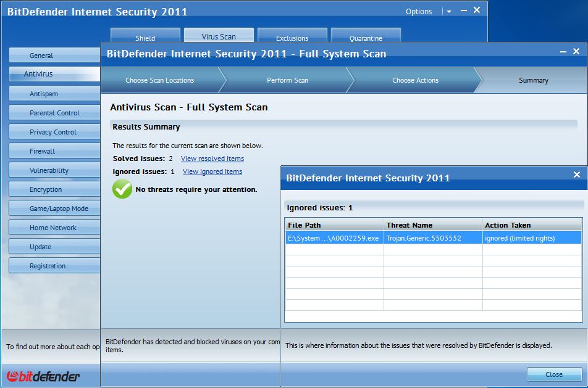Viewport: 588px width, 388px height.
Task: Open Home Network section
Action: point(55,227)
